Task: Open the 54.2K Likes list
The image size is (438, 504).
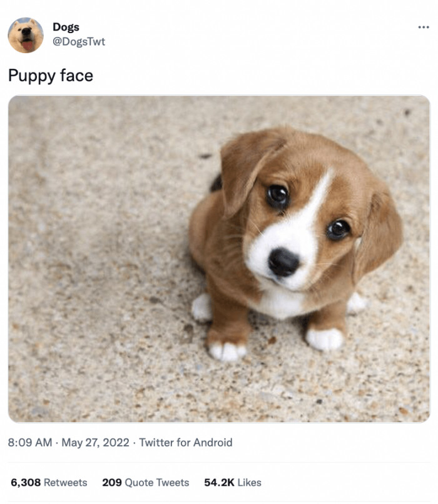Action: pyautogui.click(x=233, y=482)
